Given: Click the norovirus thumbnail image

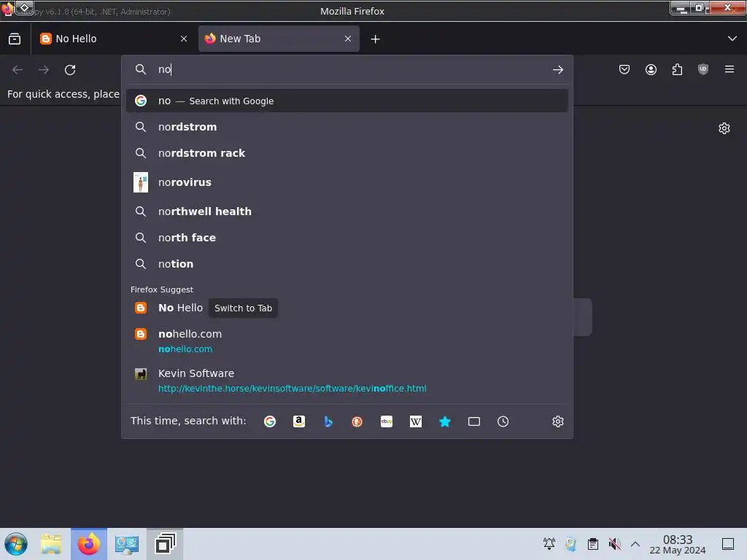Looking at the screenshot, I should (141, 182).
